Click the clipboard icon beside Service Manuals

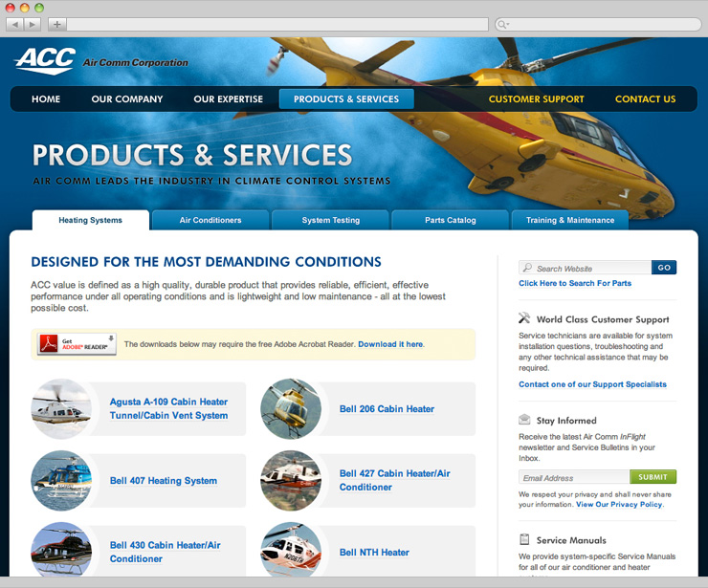coord(524,539)
